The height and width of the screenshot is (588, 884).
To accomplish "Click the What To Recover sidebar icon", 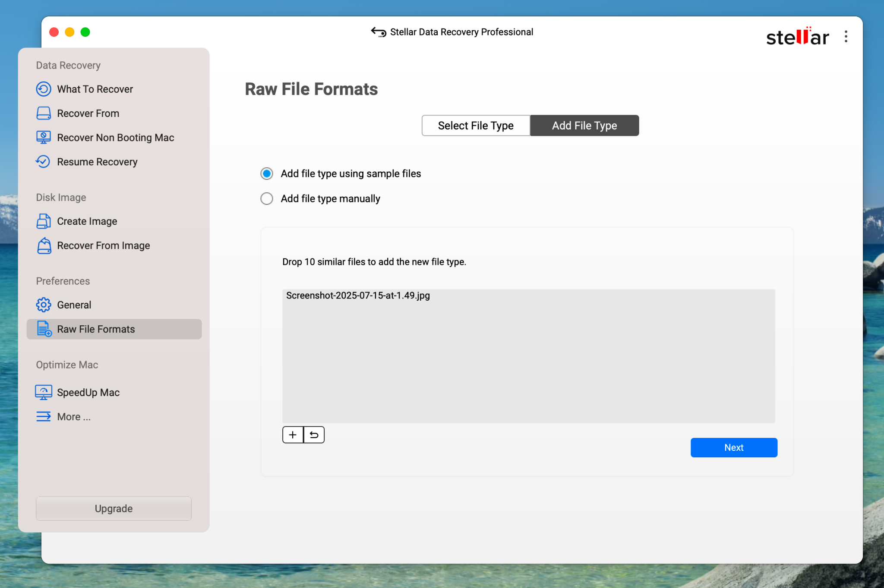I will pyautogui.click(x=43, y=89).
